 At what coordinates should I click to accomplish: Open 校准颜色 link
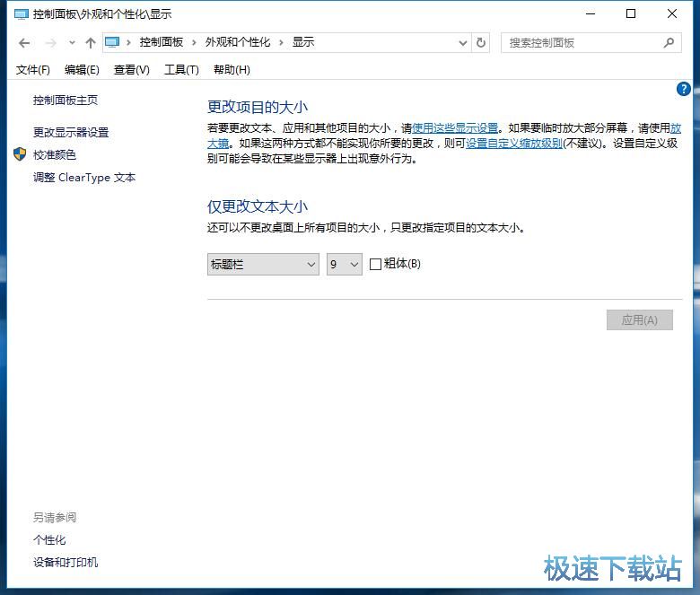click(55, 155)
